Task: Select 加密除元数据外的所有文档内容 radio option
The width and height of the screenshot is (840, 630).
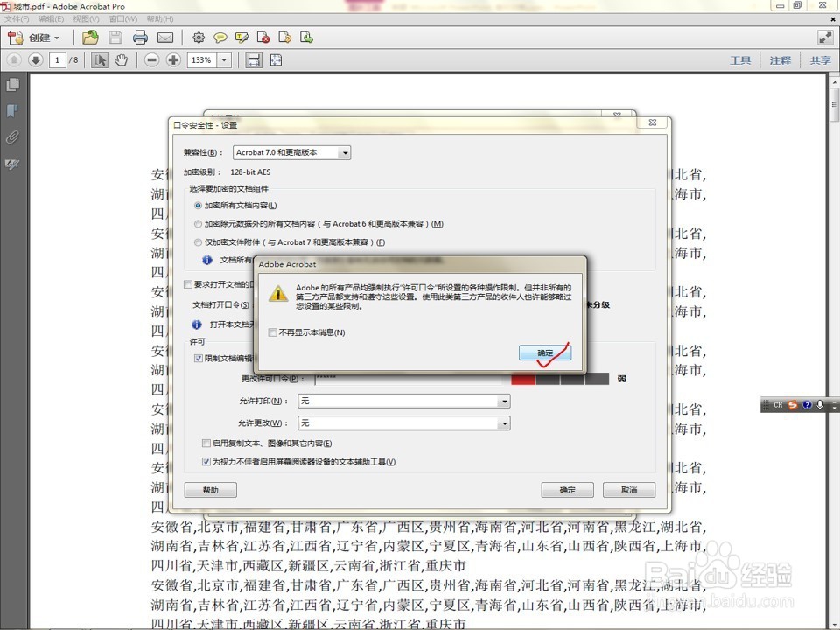Action: pyautogui.click(x=198, y=224)
